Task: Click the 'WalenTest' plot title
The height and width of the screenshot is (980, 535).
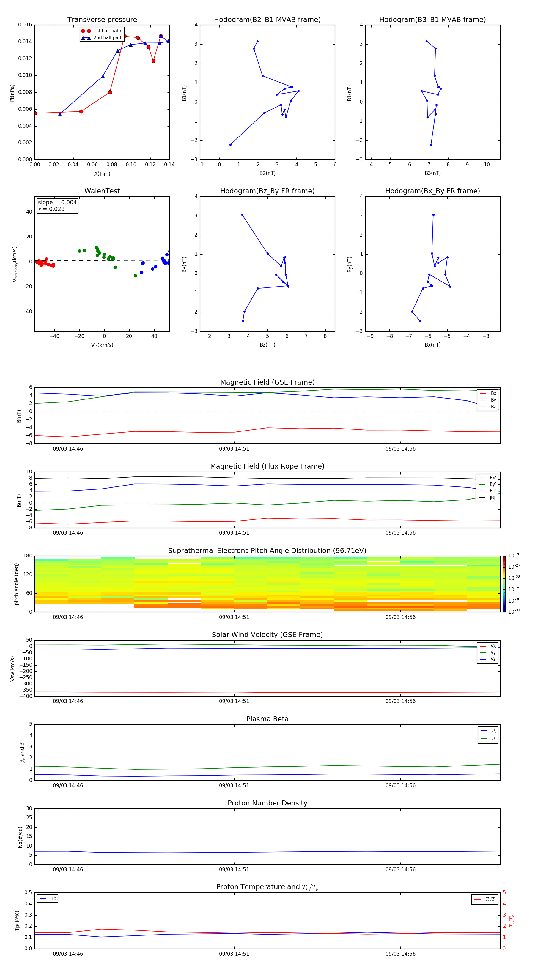Action: pyautogui.click(x=102, y=191)
